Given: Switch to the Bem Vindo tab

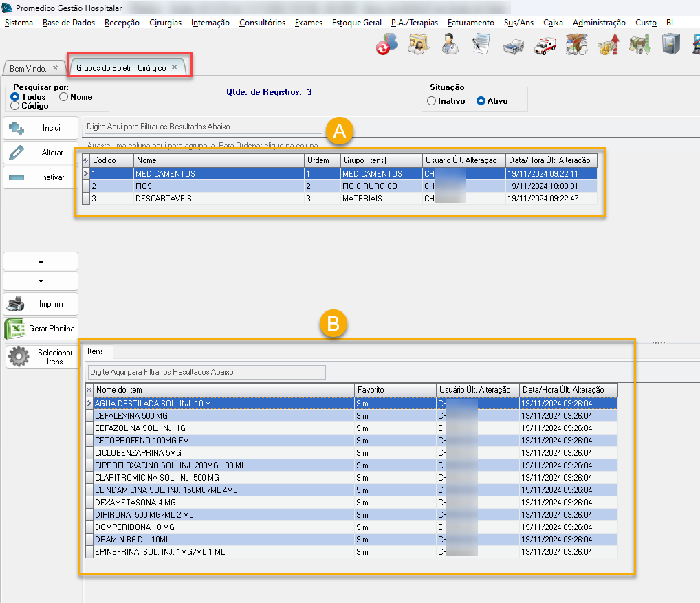Looking at the screenshot, I should (x=28, y=68).
